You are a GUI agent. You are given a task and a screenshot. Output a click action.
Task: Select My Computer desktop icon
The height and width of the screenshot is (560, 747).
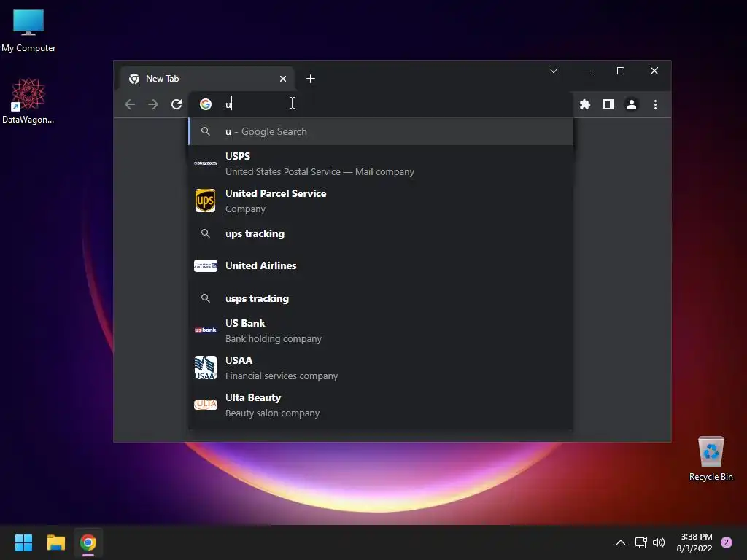point(28,31)
